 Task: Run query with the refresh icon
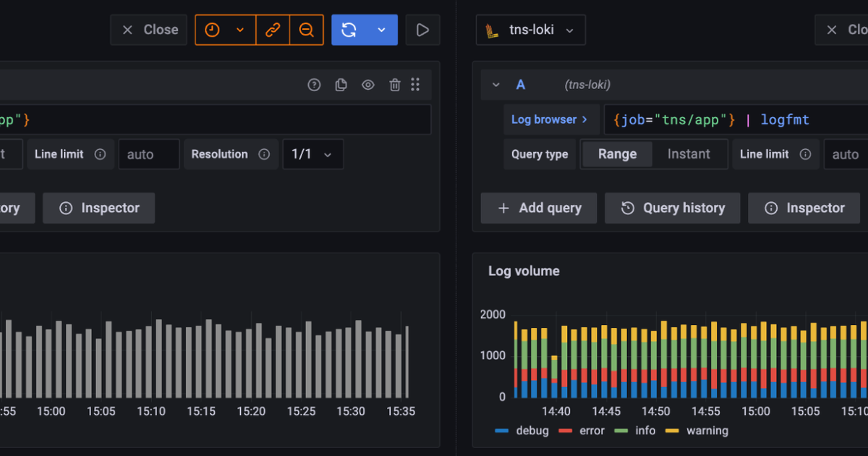(349, 30)
